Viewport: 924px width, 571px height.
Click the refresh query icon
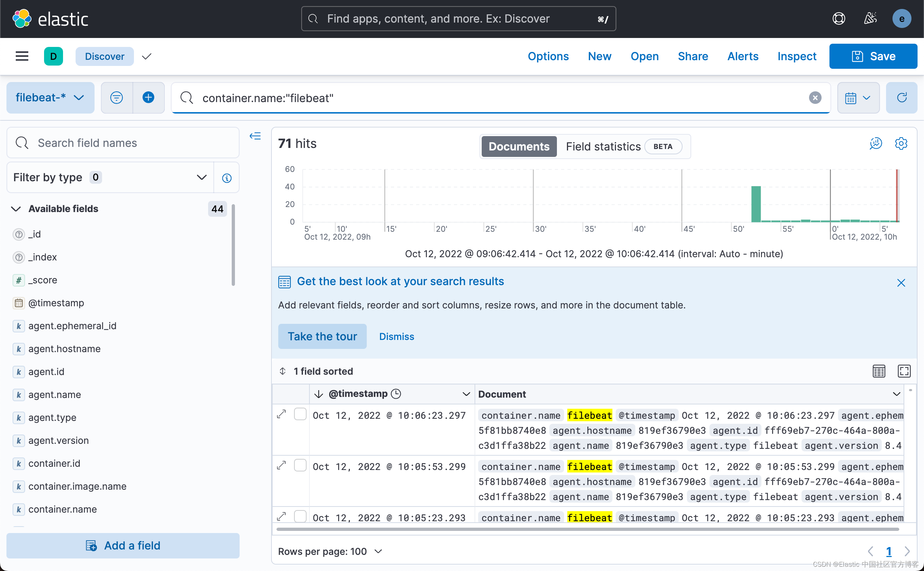[x=901, y=98]
